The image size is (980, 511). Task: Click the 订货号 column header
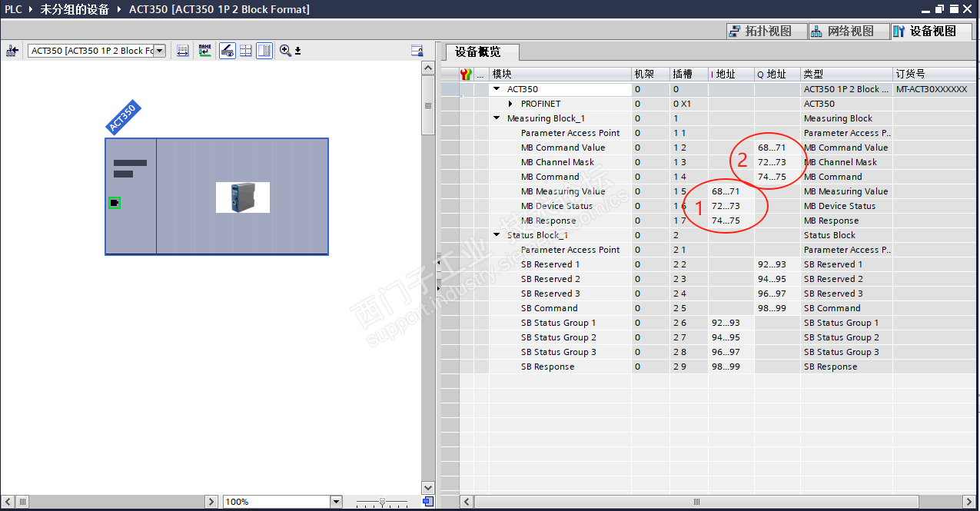935,75
